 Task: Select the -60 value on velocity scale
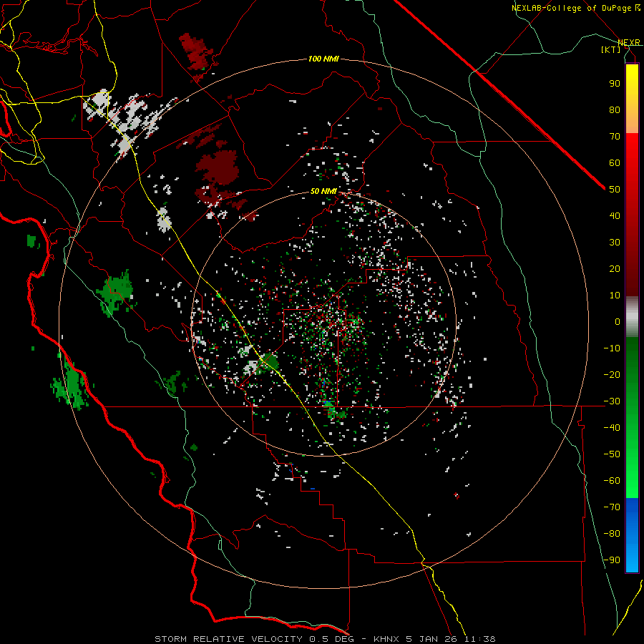pyautogui.click(x=612, y=481)
